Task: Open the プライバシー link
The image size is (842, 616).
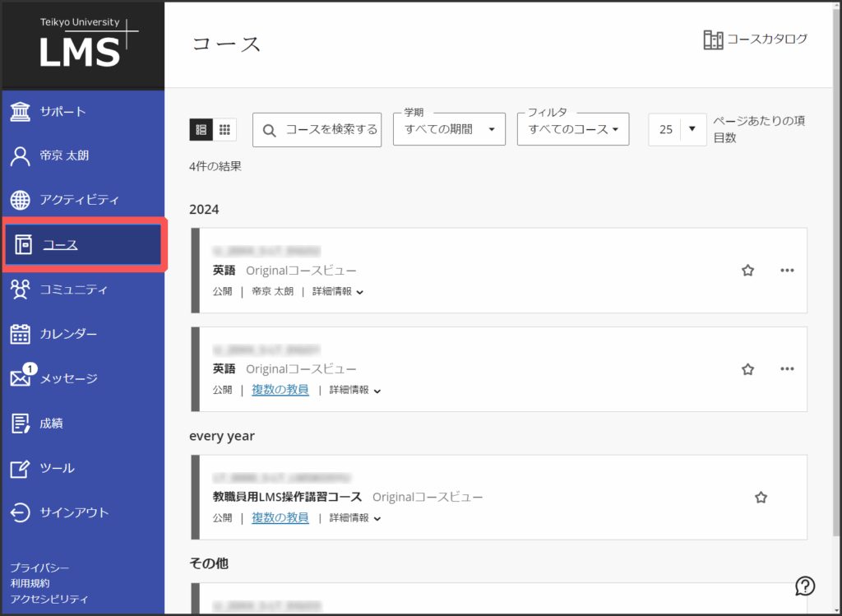Action: (x=39, y=567)
